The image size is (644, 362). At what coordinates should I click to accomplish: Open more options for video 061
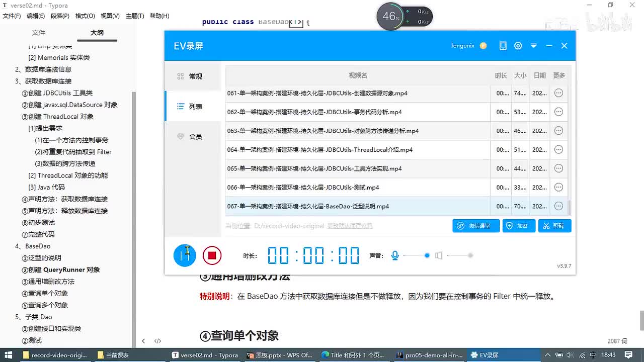click(x=558, y=93)
